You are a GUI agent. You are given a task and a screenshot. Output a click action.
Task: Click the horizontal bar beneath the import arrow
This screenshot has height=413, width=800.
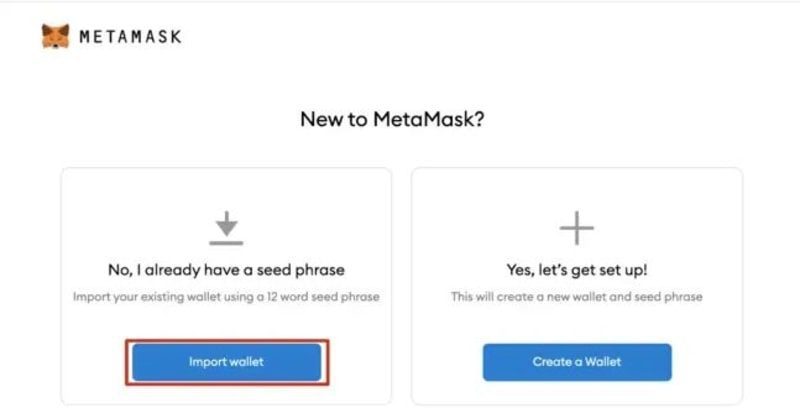[x=227, y=243]
